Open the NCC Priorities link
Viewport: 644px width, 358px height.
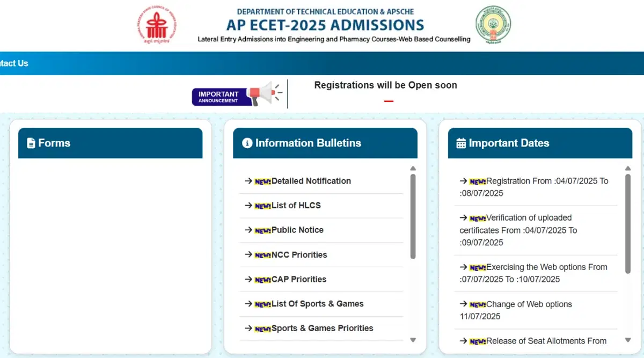tap(299, 254)
